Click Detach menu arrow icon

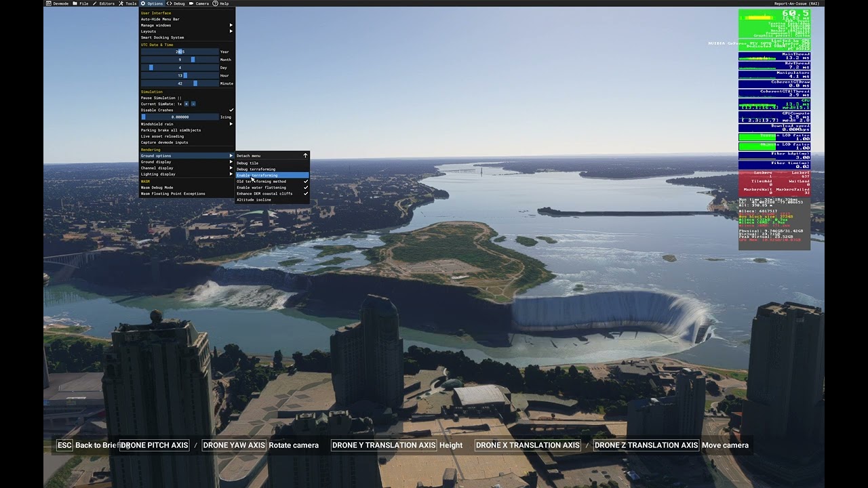point(306,156)
